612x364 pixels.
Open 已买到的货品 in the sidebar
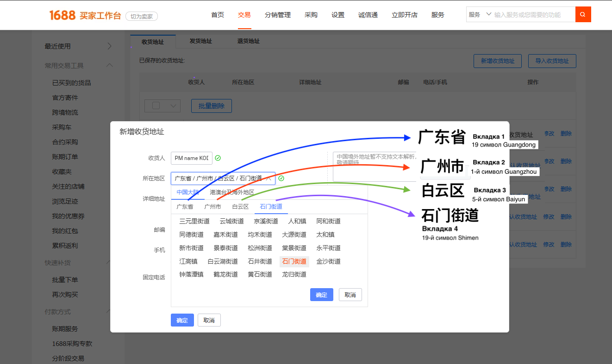pos(71,83)
